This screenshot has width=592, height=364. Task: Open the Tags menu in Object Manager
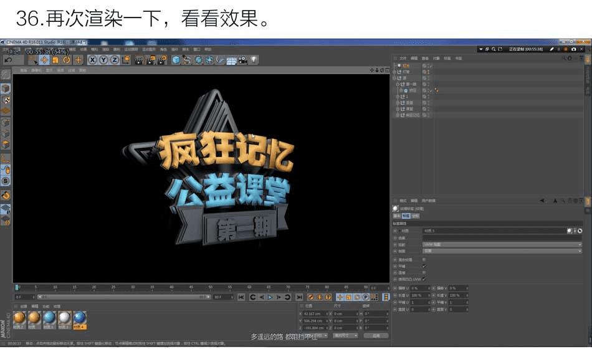coord(447,58)
